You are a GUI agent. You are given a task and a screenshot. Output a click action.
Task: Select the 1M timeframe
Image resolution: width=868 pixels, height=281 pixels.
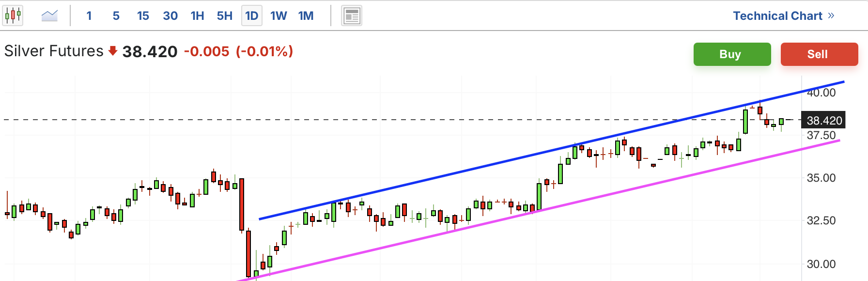306,16
